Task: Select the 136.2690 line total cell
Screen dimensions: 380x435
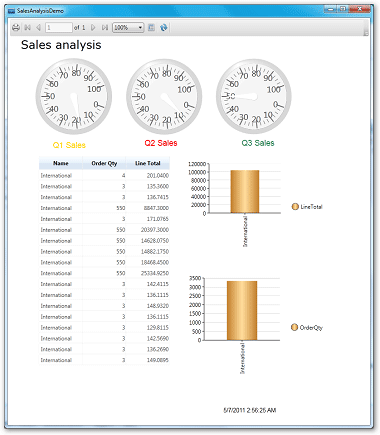Action: pyautogui.click(x=148, y=349)
